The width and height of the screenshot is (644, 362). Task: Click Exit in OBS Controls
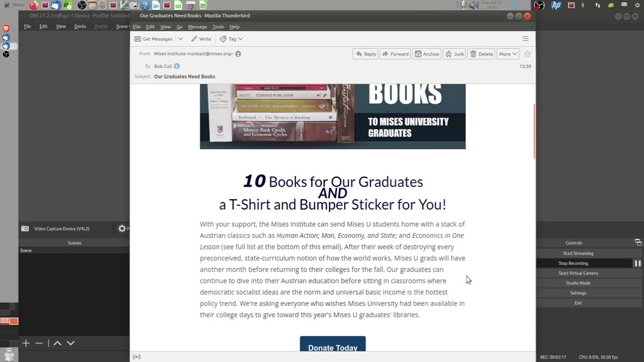point(578,303)
